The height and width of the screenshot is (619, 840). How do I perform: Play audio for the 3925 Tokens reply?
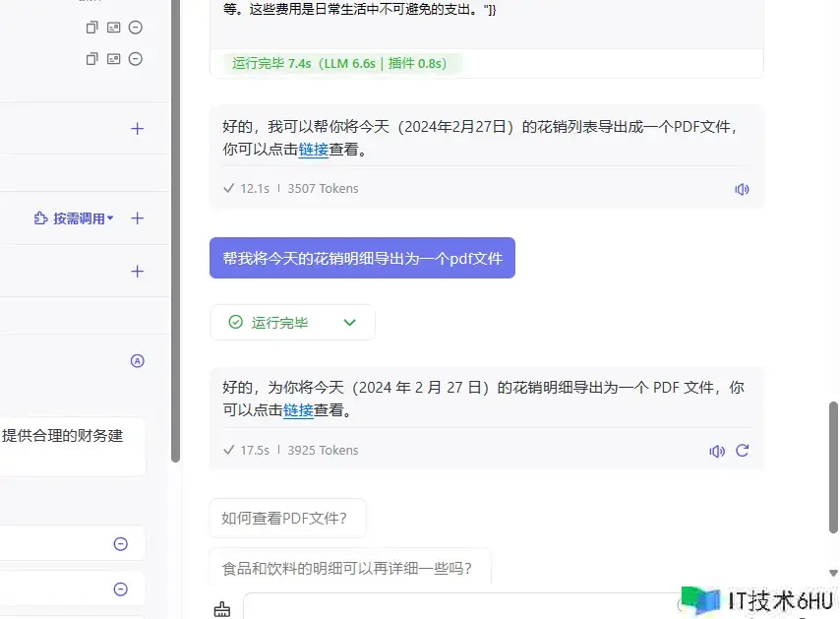point(717,451)
